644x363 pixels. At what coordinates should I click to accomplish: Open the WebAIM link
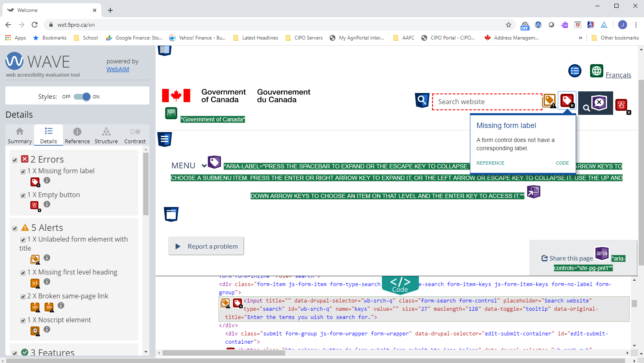118,69
